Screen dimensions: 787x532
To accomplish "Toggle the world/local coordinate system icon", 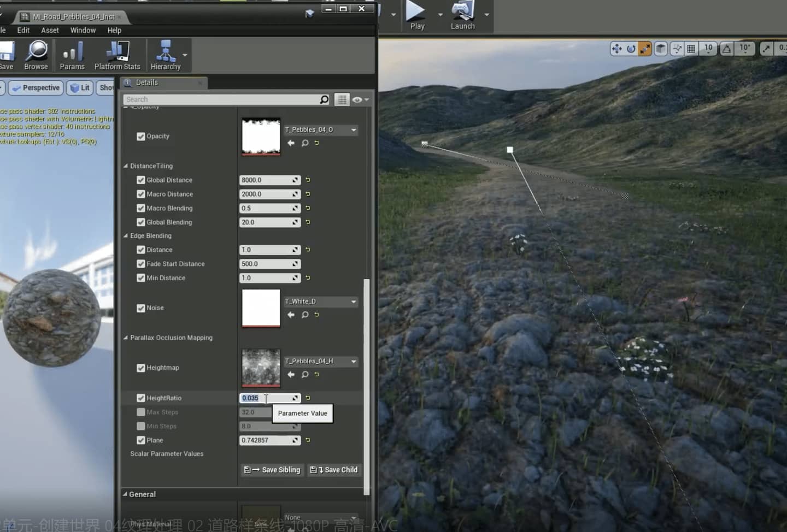I will [661, 49].
